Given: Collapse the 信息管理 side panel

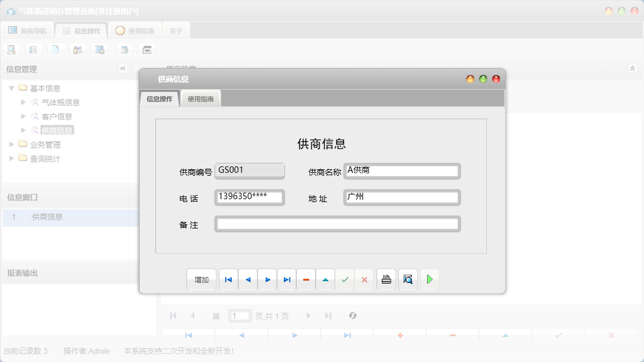Looking at the screenshot, I should tap(123, 69).
